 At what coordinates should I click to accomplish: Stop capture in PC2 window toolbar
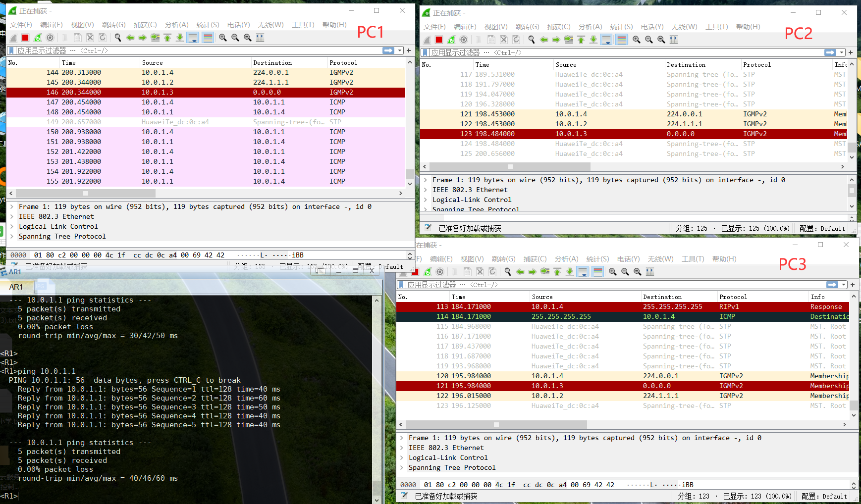click(x=439, y=40)
